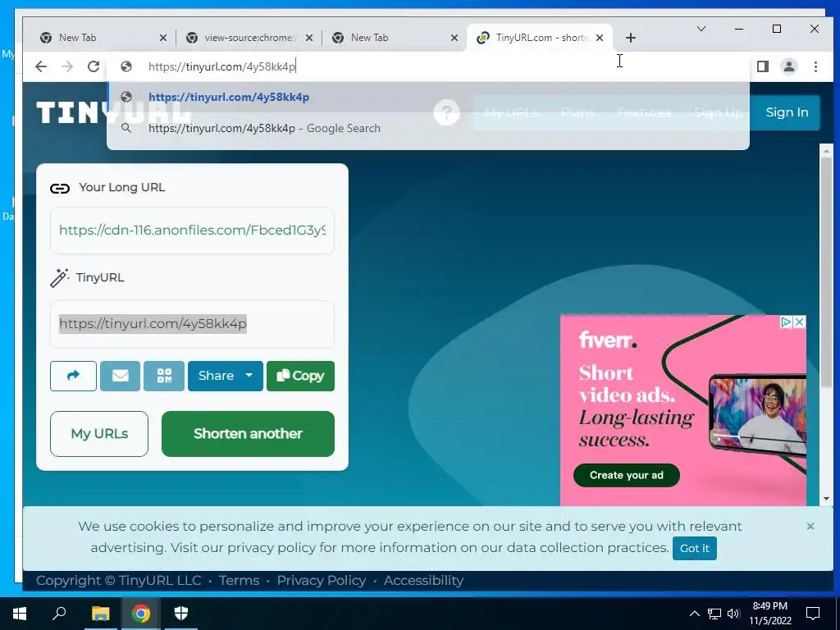The width and height of the screenshot is (840, 630).
Task: Click Create your ad on Fiverr banner
Action: click(x=626, y=475)
